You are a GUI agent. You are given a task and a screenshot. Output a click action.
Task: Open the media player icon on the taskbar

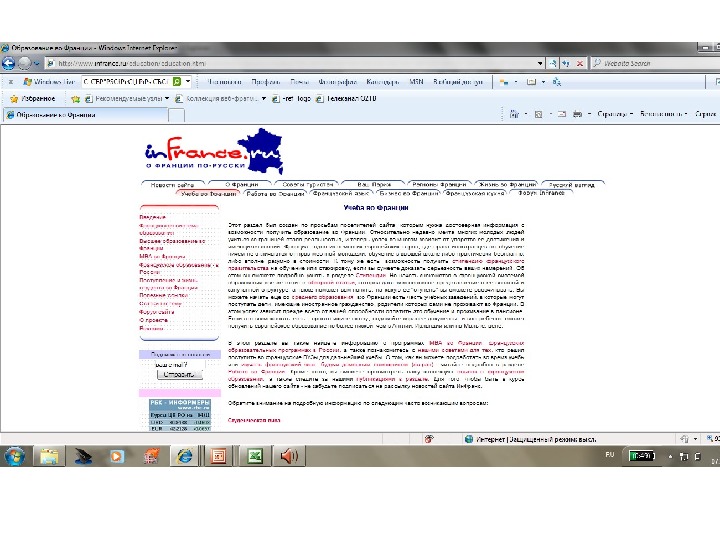click(x=117, y=456)
